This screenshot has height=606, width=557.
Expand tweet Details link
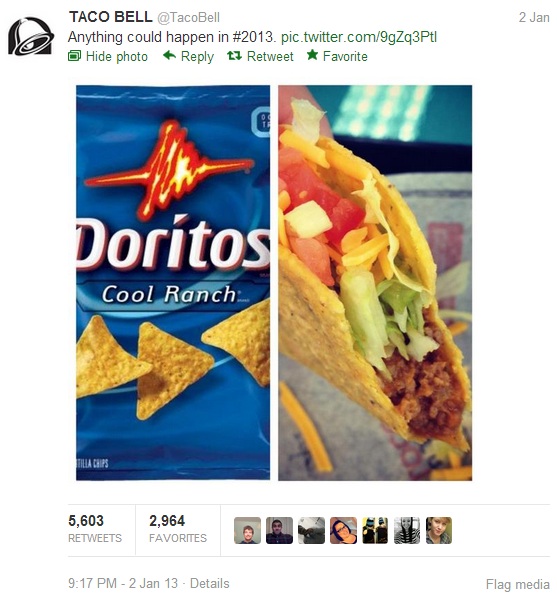coord(210,583)
